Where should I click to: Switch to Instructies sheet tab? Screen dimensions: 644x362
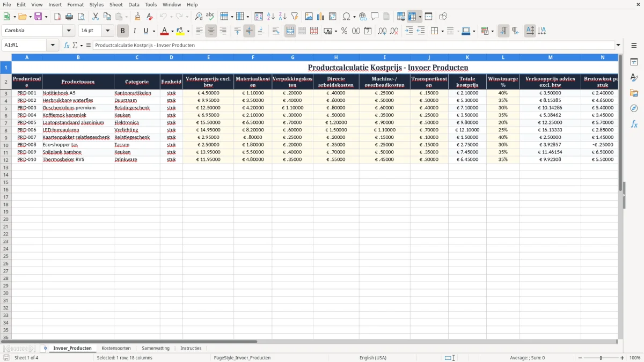tap(191, 349)
